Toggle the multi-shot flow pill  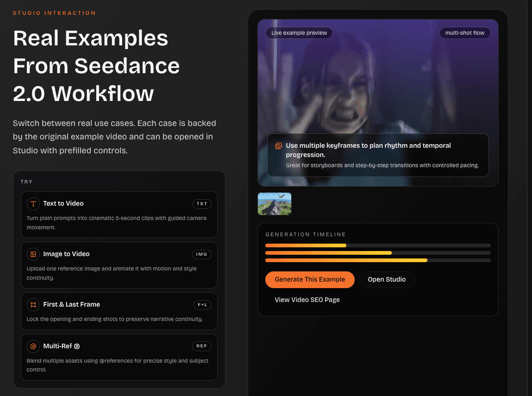465,33
